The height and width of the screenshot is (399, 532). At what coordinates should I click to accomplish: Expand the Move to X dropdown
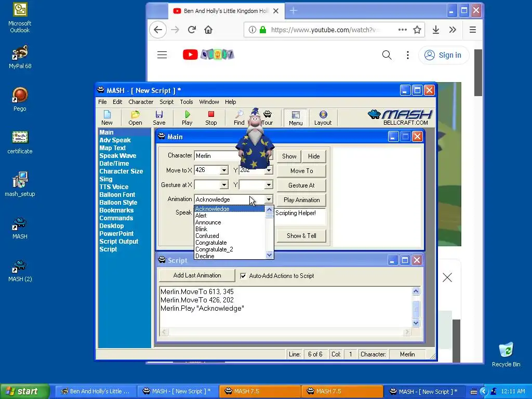[x=224, y=170]
